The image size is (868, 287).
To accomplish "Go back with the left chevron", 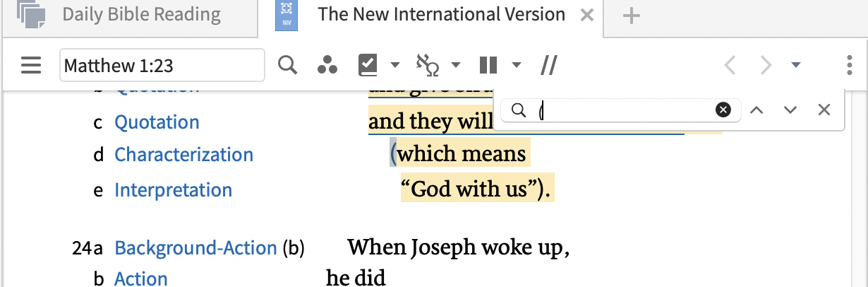I will coord(730,66).
